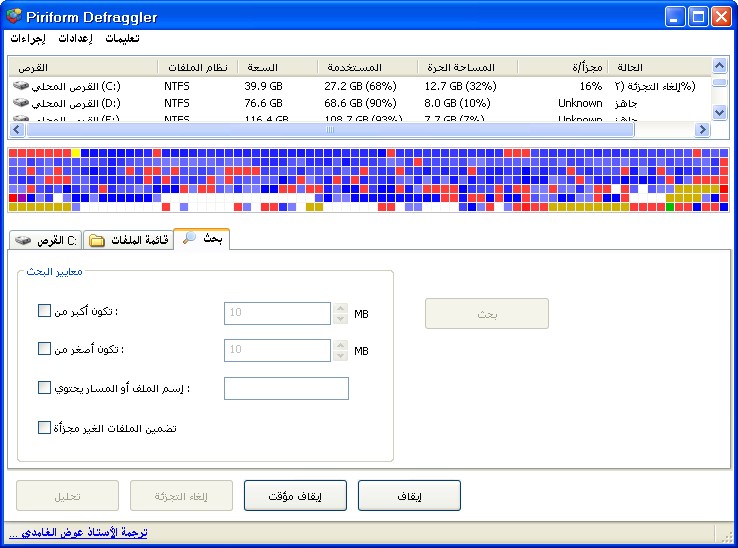The width and height of the screenshot is (738, 548).
Task: Click the hard disk icon on the C: tab
Action: click(23, 240)
